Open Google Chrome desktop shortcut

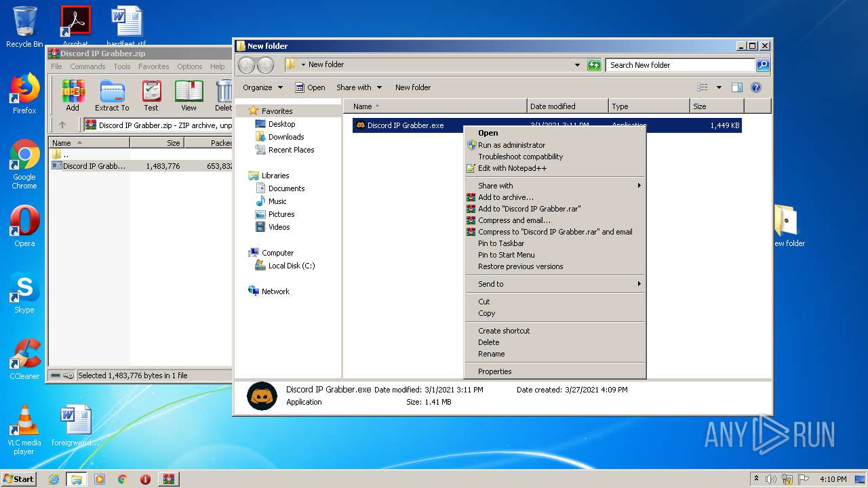[24, 165]
